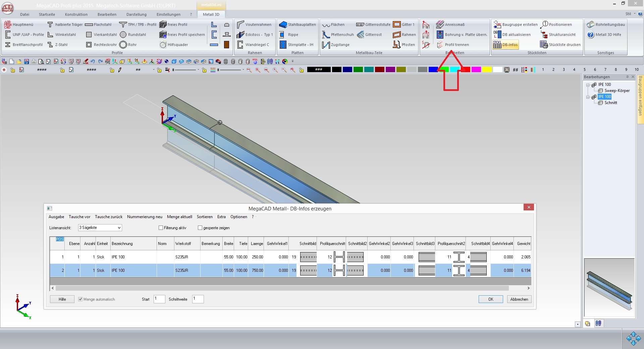
Task: Toggle the Menge automatisch checkbox
Action: point(80,299)
